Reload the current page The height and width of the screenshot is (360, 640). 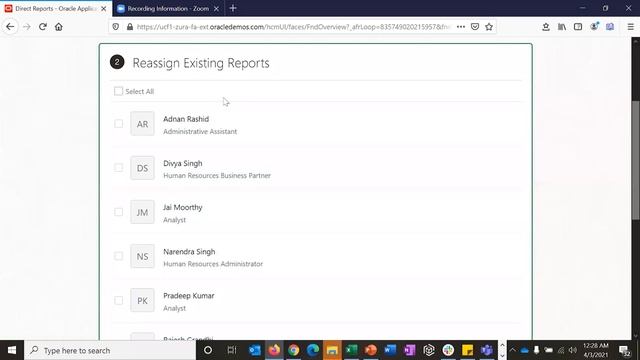coord(42,27)
